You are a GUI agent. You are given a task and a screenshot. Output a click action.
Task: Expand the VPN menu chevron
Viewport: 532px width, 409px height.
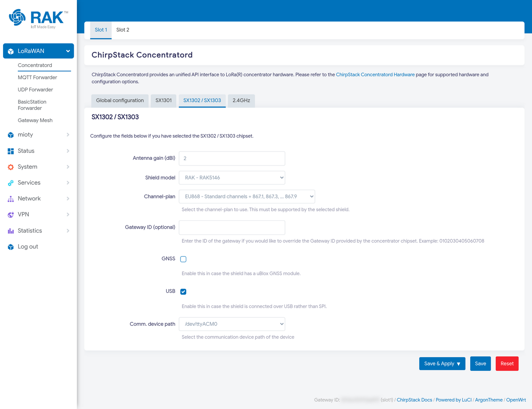click(x=68, y=215)
